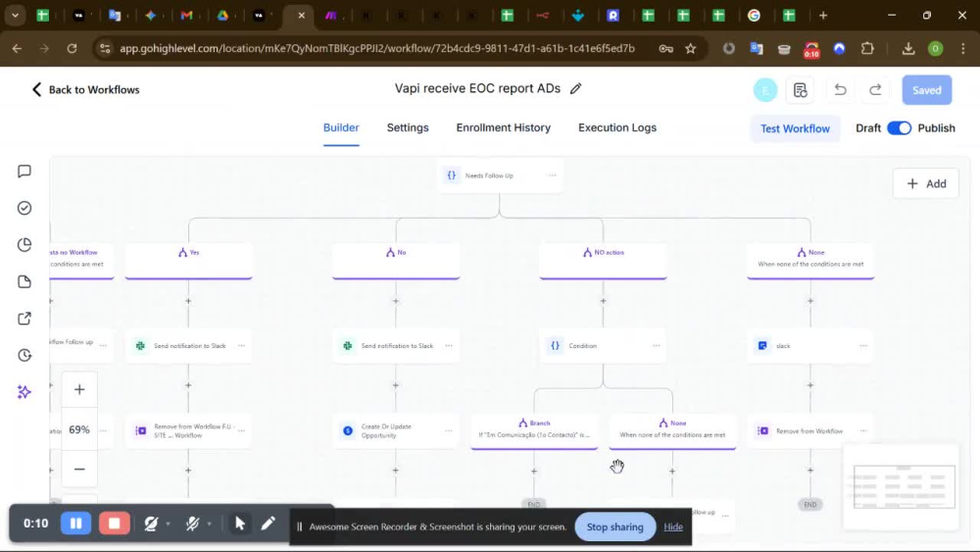980x552 pixels.
Task: Click the Saved button
Action: pos(926,90)
